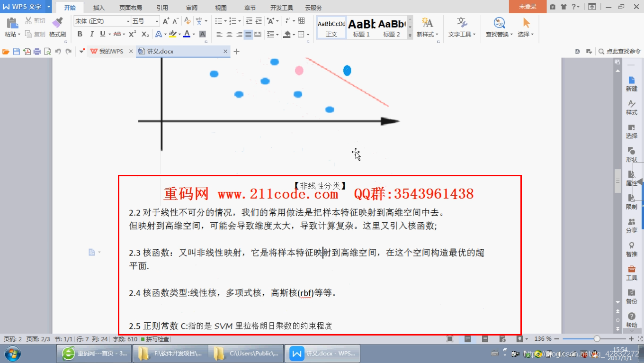Clear formatting with the eraser icon
644x363 pixels.
[188, 21]
